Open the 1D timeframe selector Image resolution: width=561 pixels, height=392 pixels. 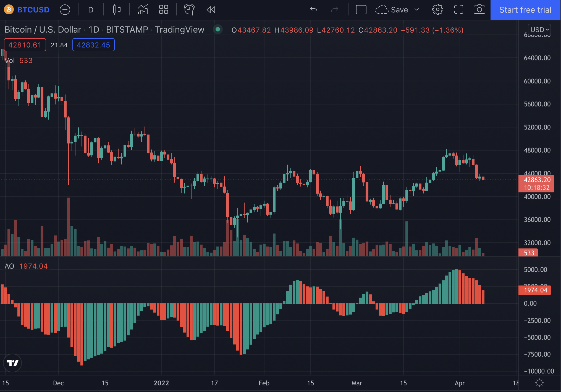click(91, 10)
